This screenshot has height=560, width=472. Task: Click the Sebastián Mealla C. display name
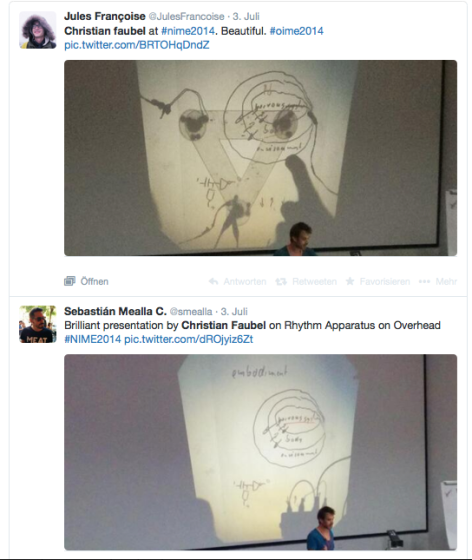tap(115, 311)
